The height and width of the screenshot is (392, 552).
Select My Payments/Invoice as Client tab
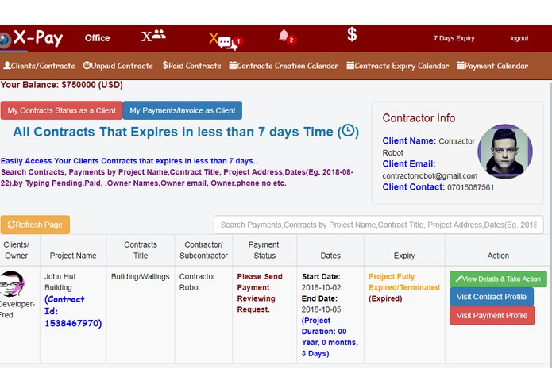pyautogui.click(x=183, y=110)
